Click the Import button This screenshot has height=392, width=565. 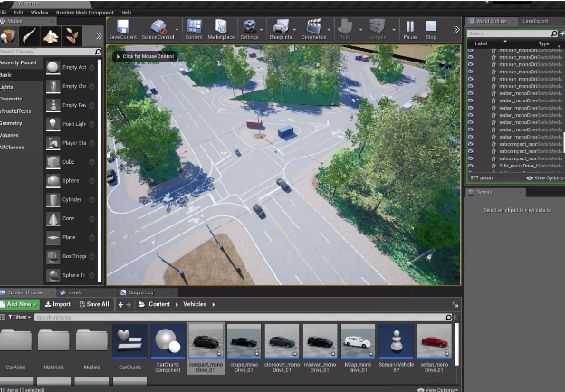click(x=59, y=304)
